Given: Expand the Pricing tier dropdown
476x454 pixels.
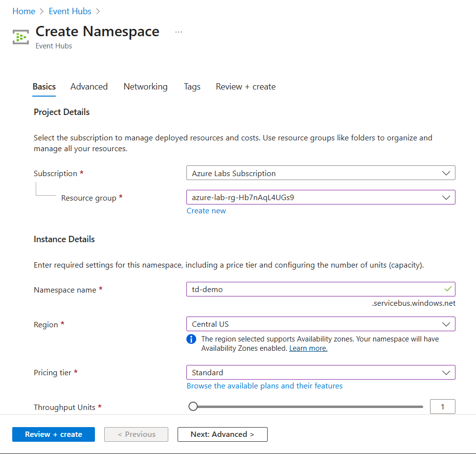Looking at the screenshot, I should pos(320,373).
